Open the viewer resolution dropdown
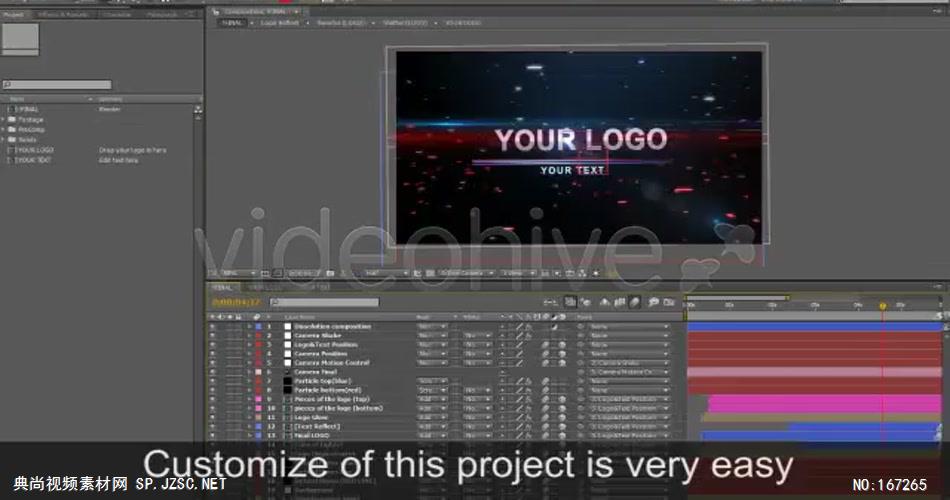950x500 pixels. coord(382,273)
